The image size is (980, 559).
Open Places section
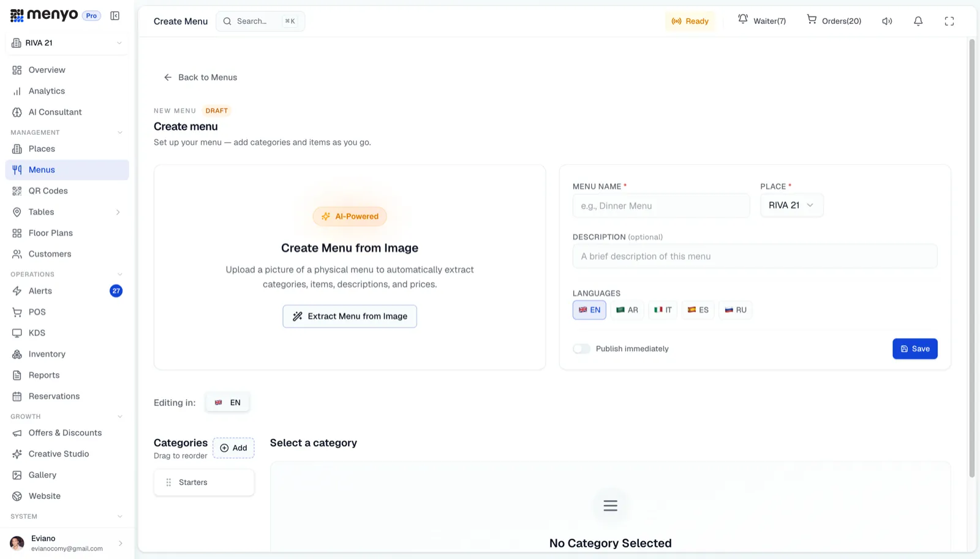point(67,149)
